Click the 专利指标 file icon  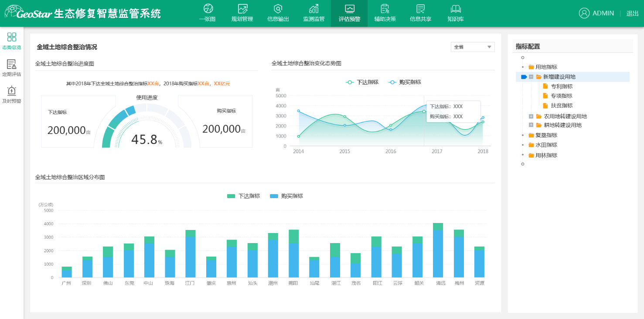pyautogui.click(x=545, y=86)
